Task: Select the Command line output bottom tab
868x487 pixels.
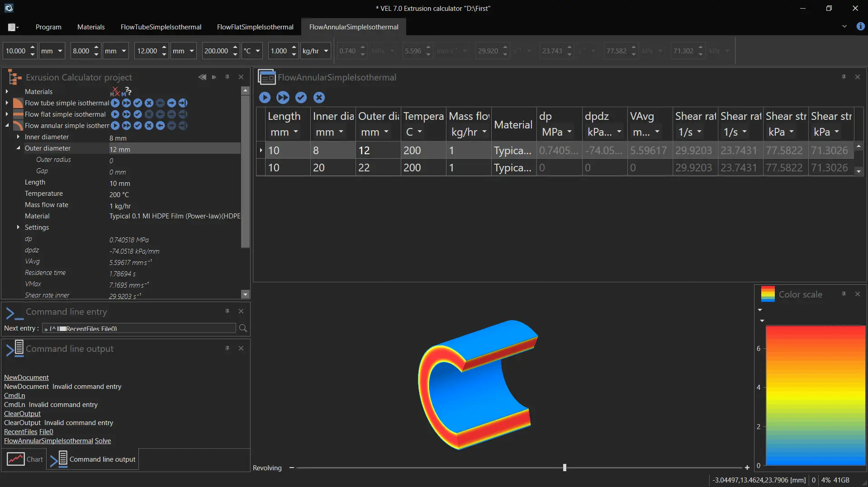Action: tap(93, 459)
